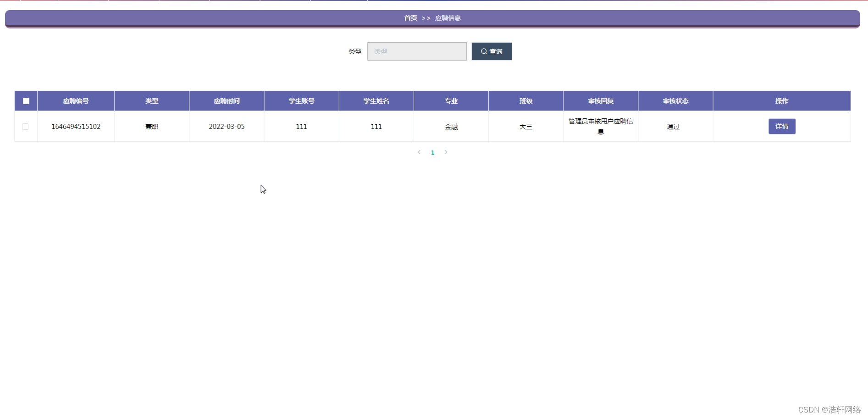Open 详情 details for the 兼职 application
Image resolution: width=868 pixels, height=418 pixels.
pos(781,126)
